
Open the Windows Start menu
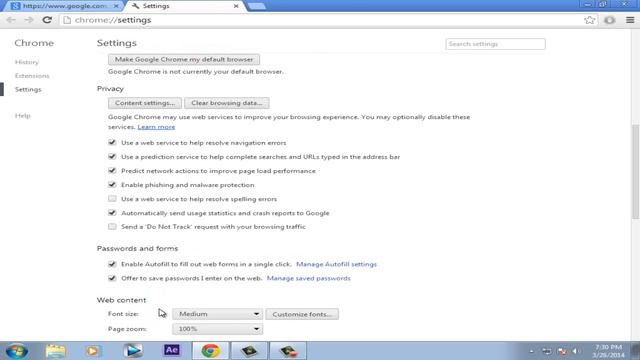pyautogui.click(x=17, y=351)
